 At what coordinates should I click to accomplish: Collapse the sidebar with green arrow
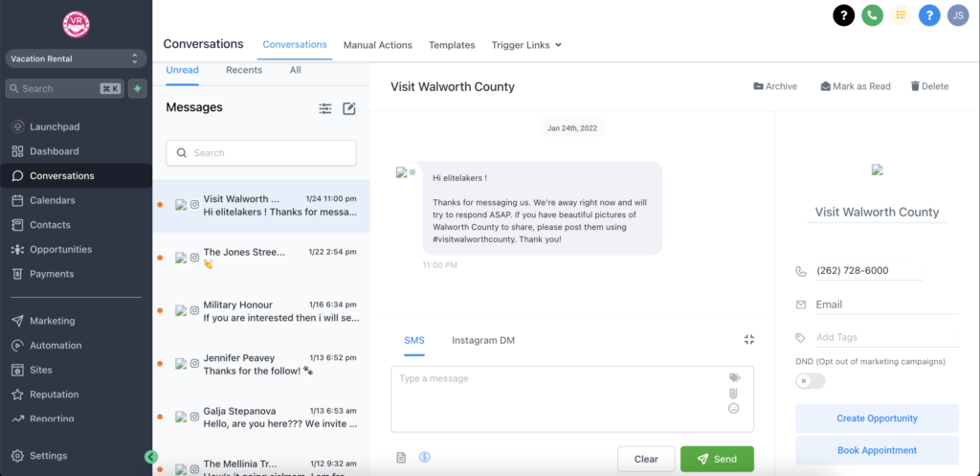coord(150,457)
